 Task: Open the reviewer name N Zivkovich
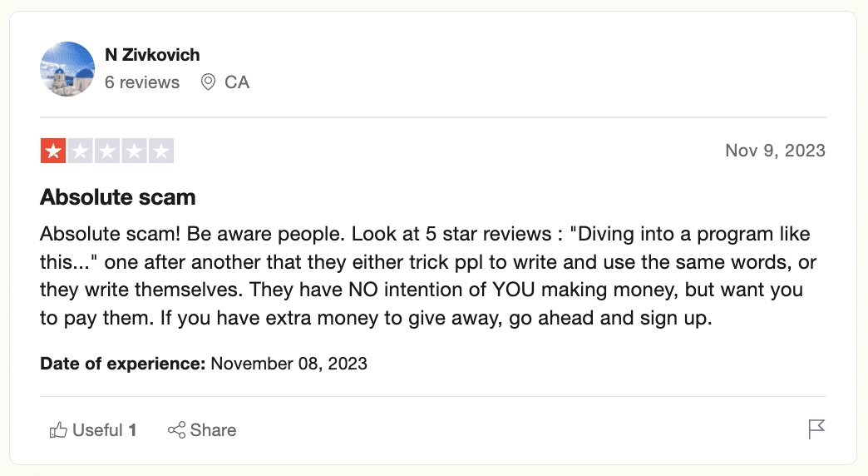152,55
